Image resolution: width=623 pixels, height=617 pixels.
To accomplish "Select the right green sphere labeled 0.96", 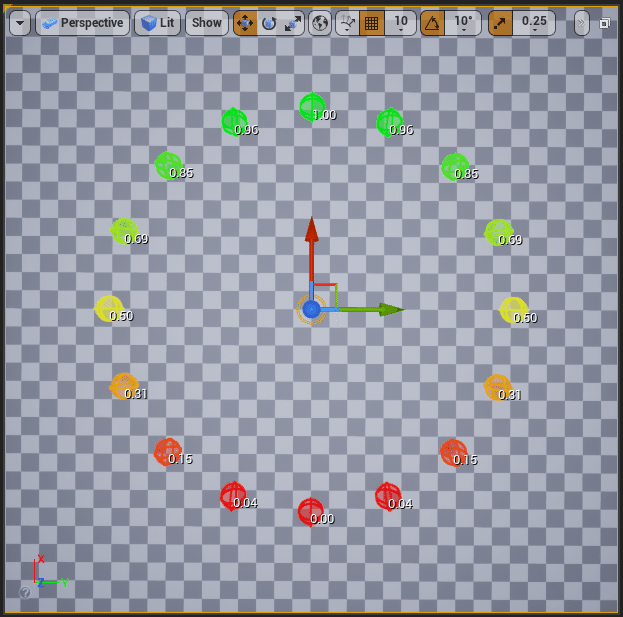I will (x=389, y=122).
